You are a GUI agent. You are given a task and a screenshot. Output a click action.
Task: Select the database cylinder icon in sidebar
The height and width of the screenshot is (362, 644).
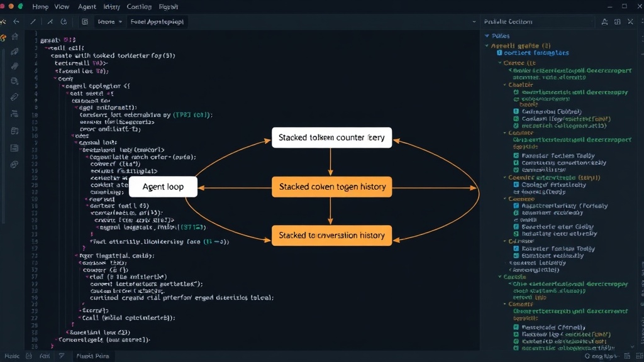click(x=15, y=81)
